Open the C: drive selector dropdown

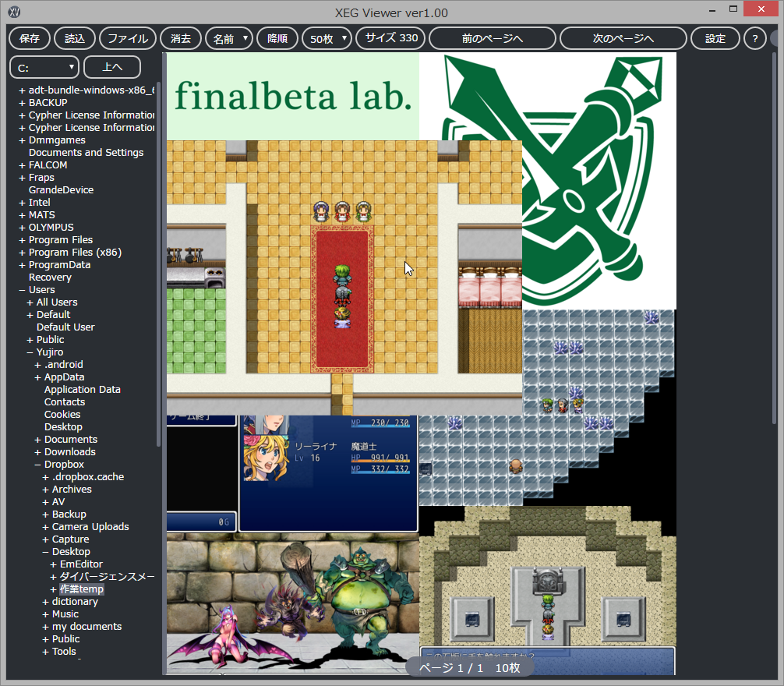(x=44, y=68)
